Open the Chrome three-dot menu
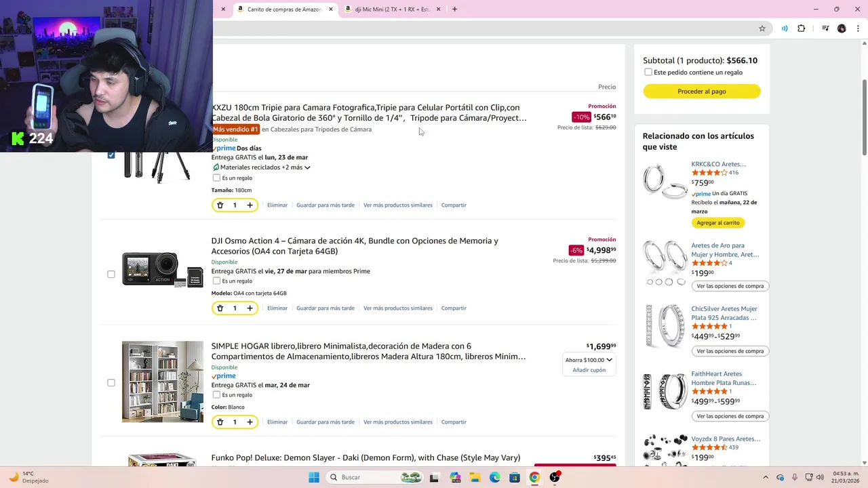868x488 pixels. [x=857, y=28]
